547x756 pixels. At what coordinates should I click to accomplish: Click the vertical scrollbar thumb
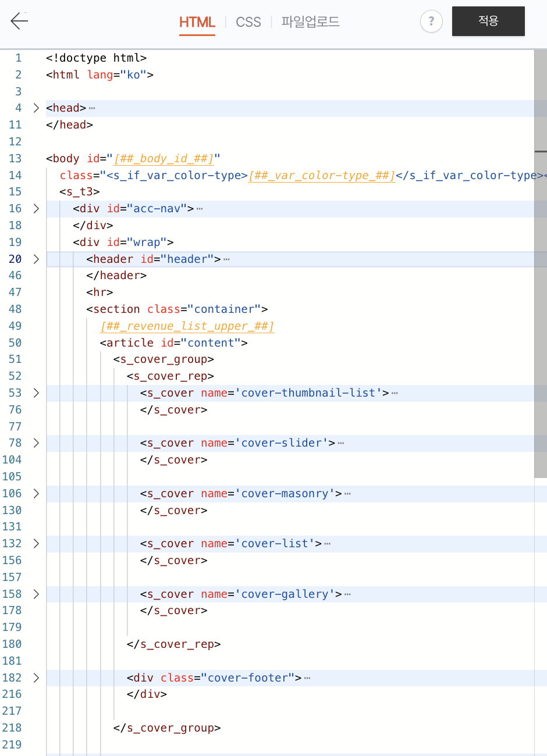click(541, 263)
